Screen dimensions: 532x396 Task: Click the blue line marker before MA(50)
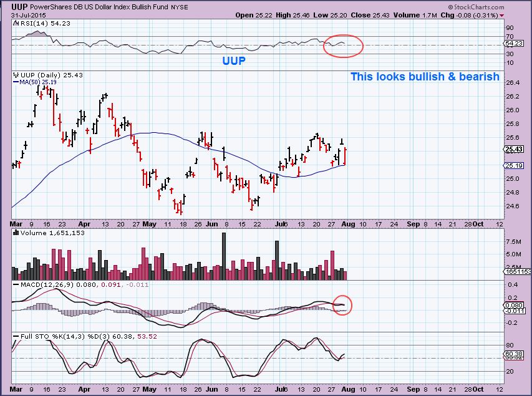tap(16, 82)
